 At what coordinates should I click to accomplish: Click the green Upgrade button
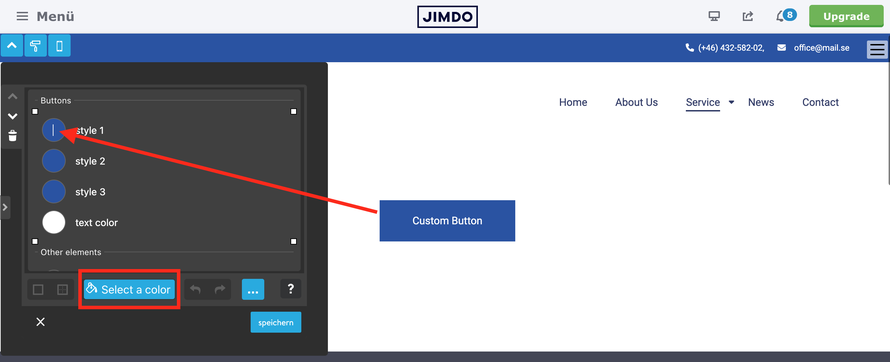coord(846,16)
